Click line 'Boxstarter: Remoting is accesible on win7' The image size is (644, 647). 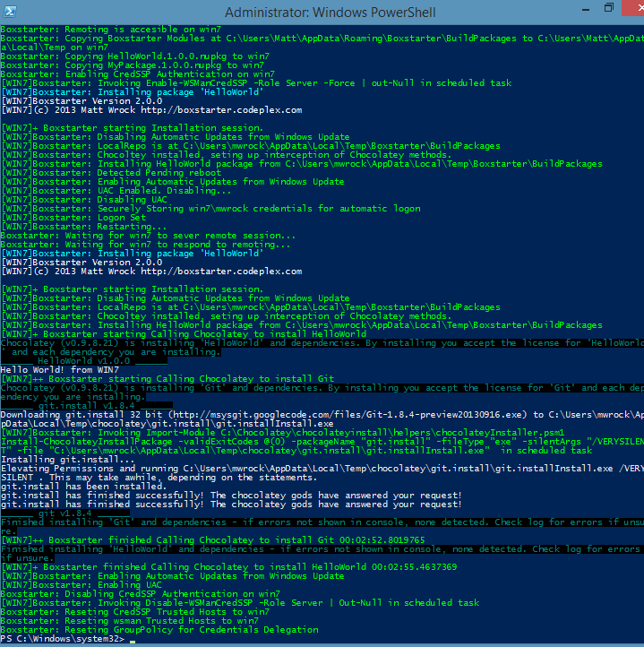(110, 30)
